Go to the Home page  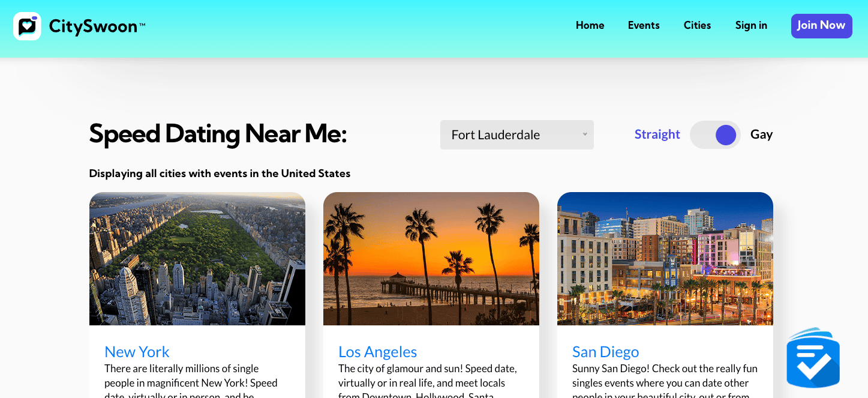(x=590, y=25)
